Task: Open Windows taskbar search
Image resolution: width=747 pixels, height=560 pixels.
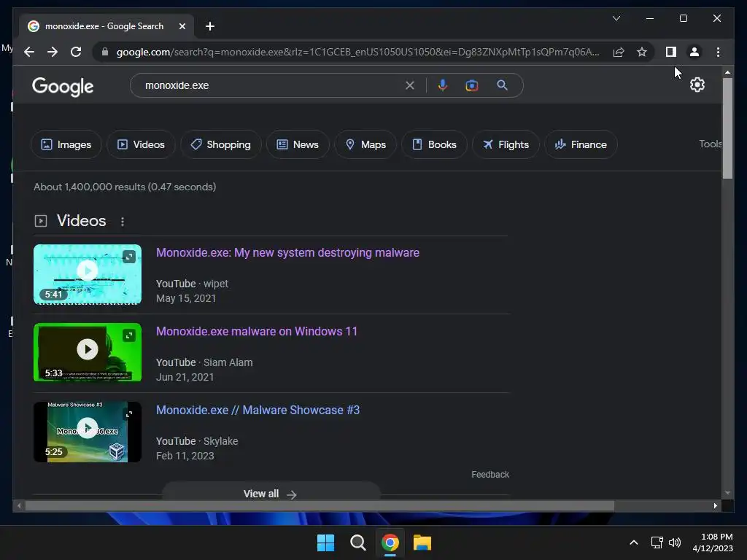Action: pos(357,542)
